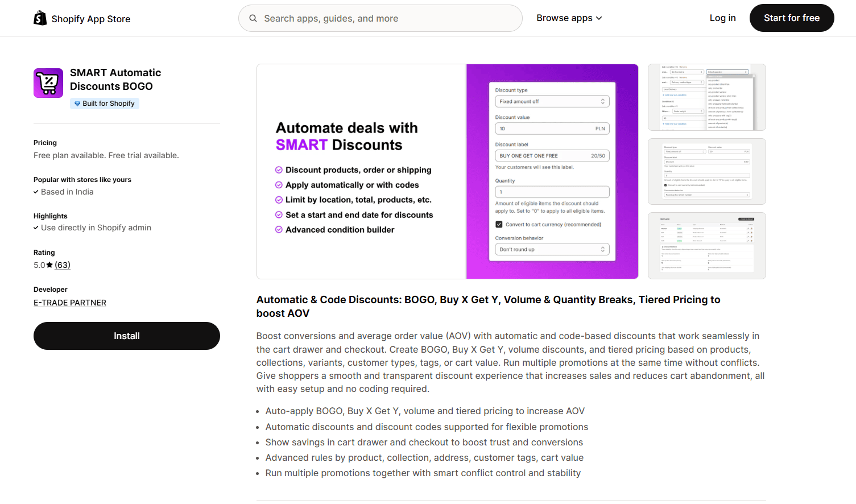Click the Log in link

[722, 18]
